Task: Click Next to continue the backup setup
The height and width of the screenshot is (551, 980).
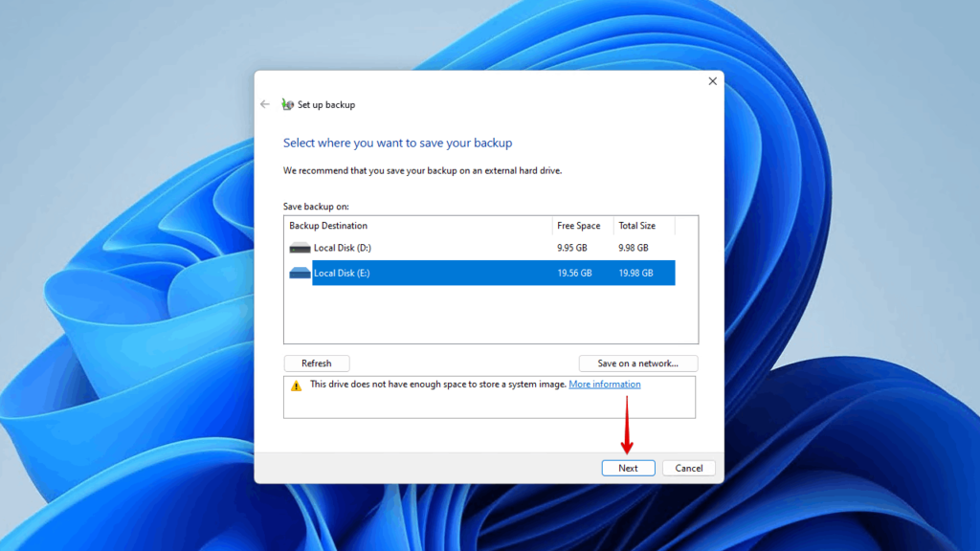Action: [628, 468]
